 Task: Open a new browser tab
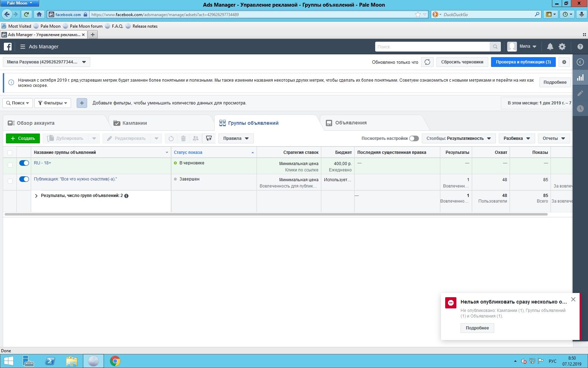pyautogui.click(x=93, y=35)
